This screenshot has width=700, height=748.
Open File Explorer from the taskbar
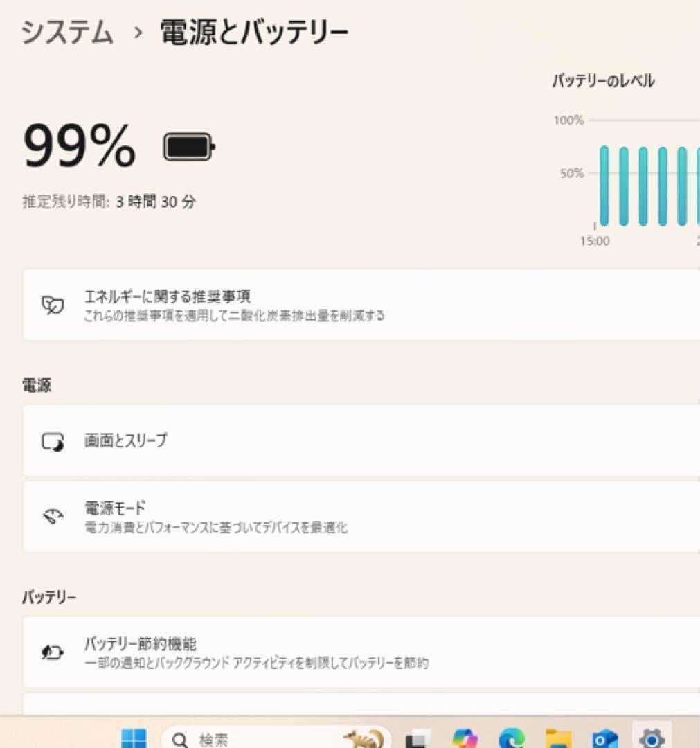tap(558, 738)
